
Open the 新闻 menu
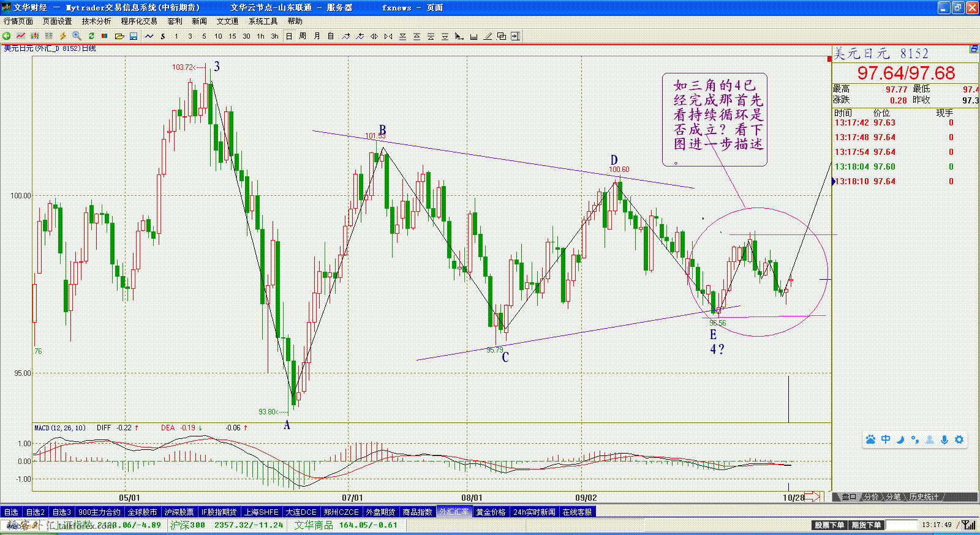[x=199, y=21]
